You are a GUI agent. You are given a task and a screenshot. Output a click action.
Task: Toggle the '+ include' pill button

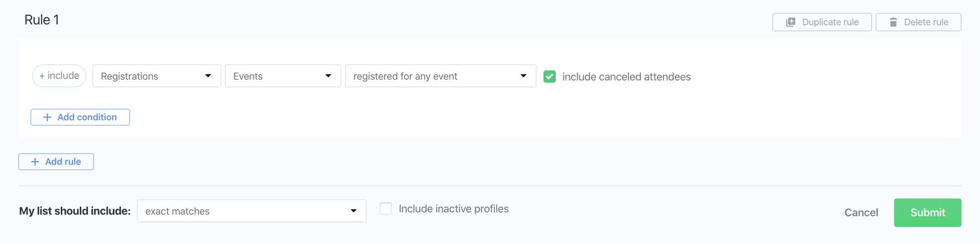pyautogui.click(x=59, y=76)
